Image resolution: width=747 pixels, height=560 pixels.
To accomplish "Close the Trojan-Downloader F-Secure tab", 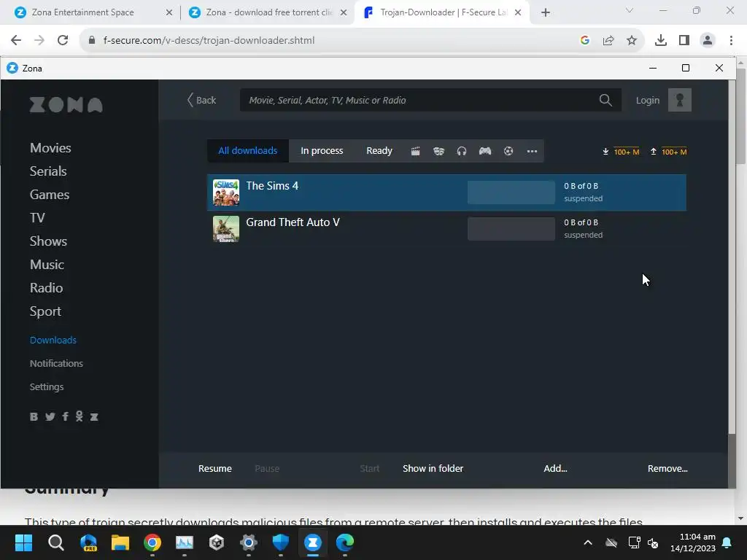I will coord(518,12).
